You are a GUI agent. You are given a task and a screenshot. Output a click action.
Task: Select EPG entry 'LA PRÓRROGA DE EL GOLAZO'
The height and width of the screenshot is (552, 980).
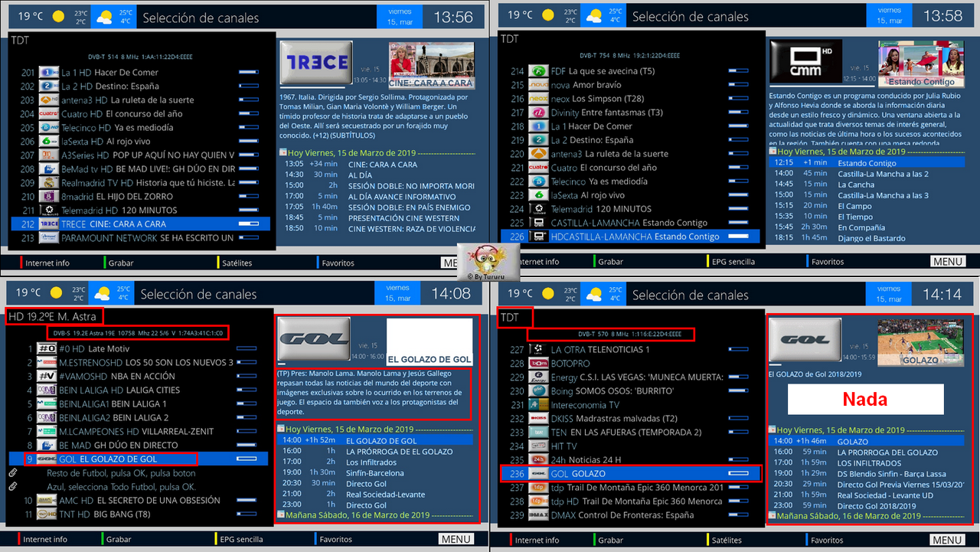click(x=375, y=452)
